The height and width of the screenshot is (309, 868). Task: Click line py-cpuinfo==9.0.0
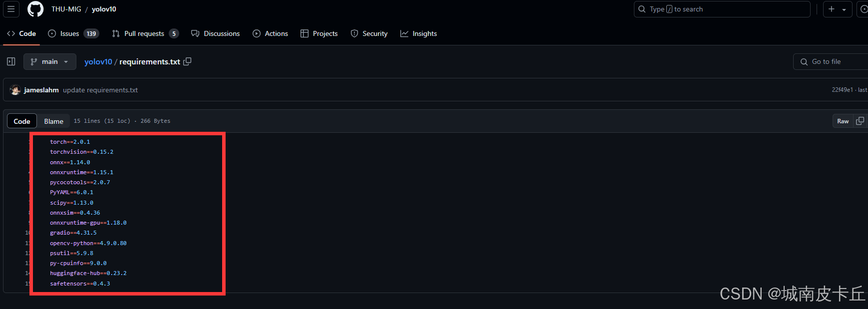pyautogui.click(x=78, y=263)
